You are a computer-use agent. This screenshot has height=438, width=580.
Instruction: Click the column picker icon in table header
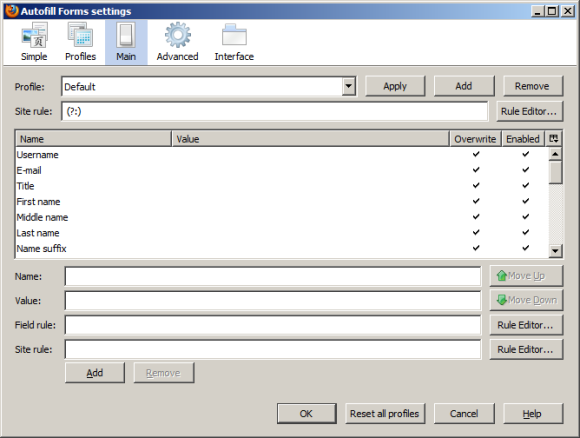coord(554,139)
